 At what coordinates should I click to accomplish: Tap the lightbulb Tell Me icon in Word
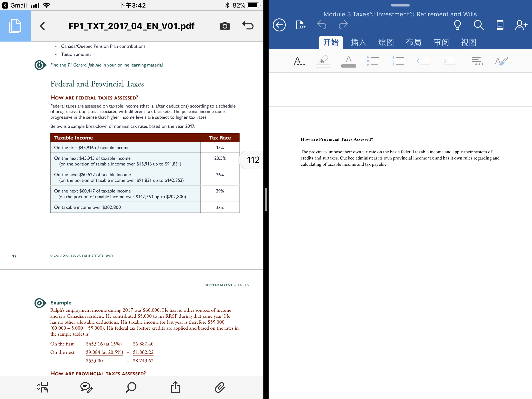pos(457,25)
